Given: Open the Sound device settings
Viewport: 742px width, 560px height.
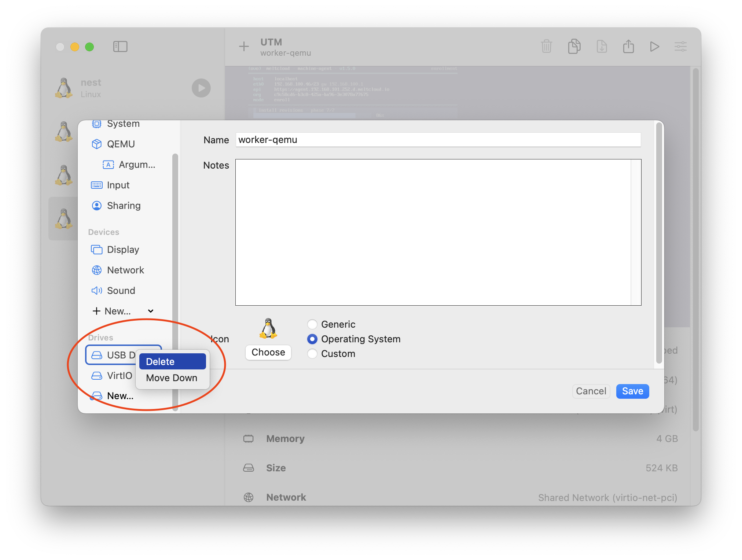Looking at the screenshot, I should click(x=121, y=291).
